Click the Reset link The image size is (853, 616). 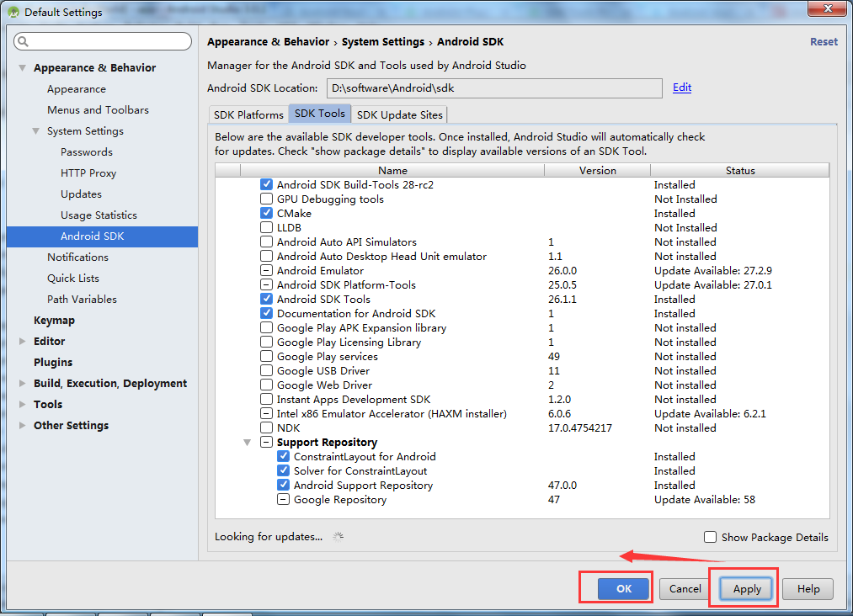tap(824, 42)
